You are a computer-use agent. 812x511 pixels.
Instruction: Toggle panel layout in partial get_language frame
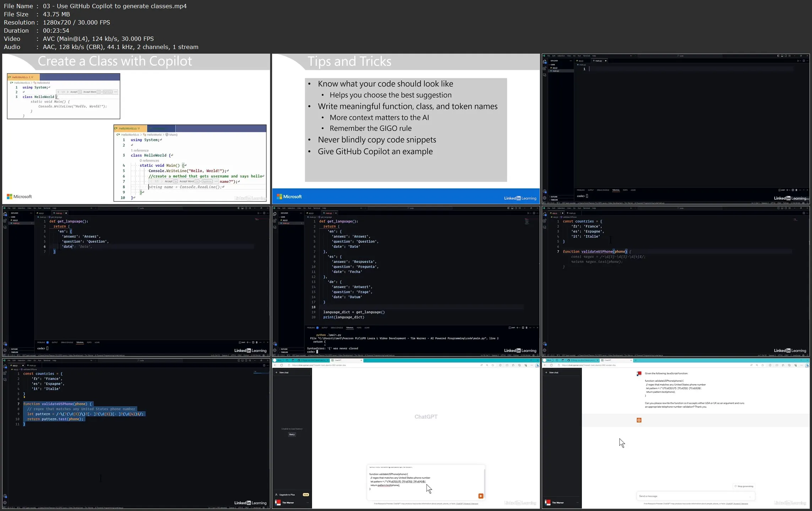click(x=242, y=208)
